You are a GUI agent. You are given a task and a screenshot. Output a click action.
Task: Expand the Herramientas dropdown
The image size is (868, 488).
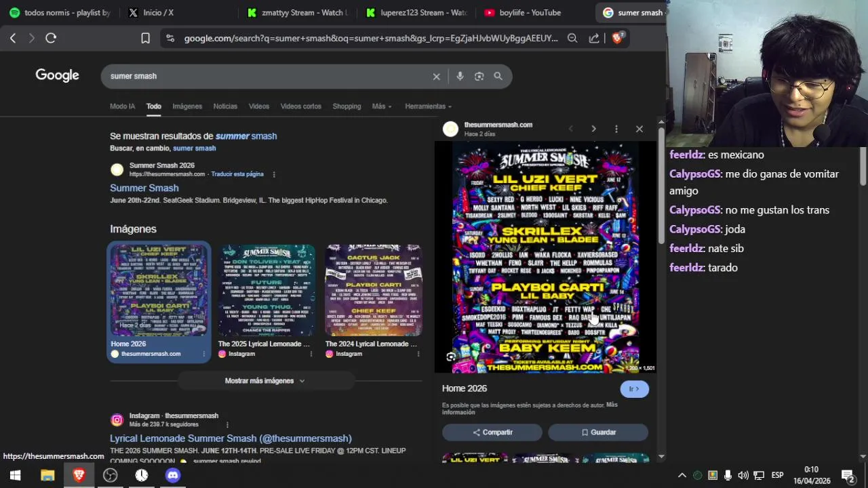click(x=428, y=106)
